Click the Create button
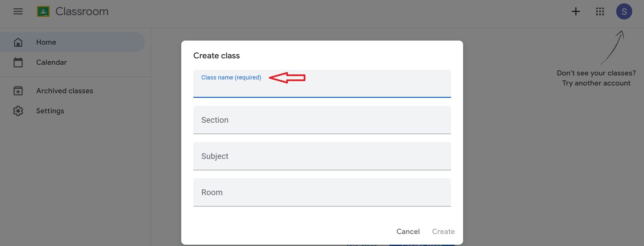 point(443,231)
